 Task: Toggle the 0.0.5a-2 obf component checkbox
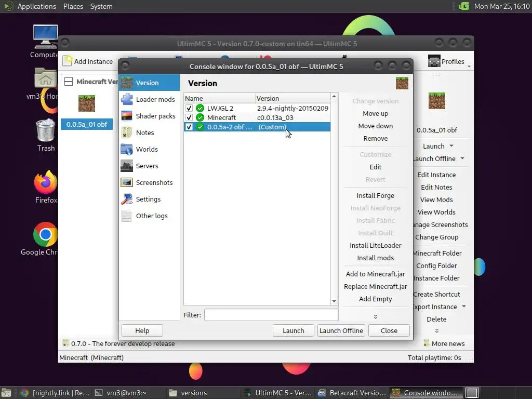click(189, 127)
